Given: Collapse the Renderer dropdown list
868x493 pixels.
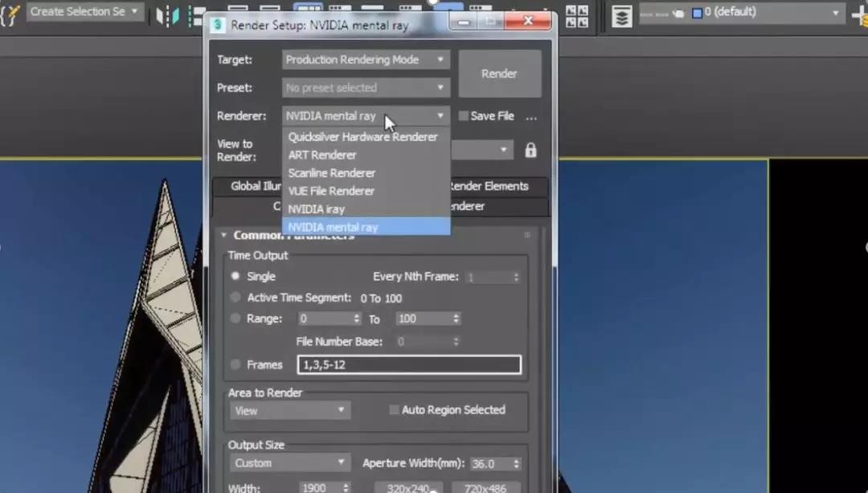Looking at the screenshot, I should pos(366,116).
